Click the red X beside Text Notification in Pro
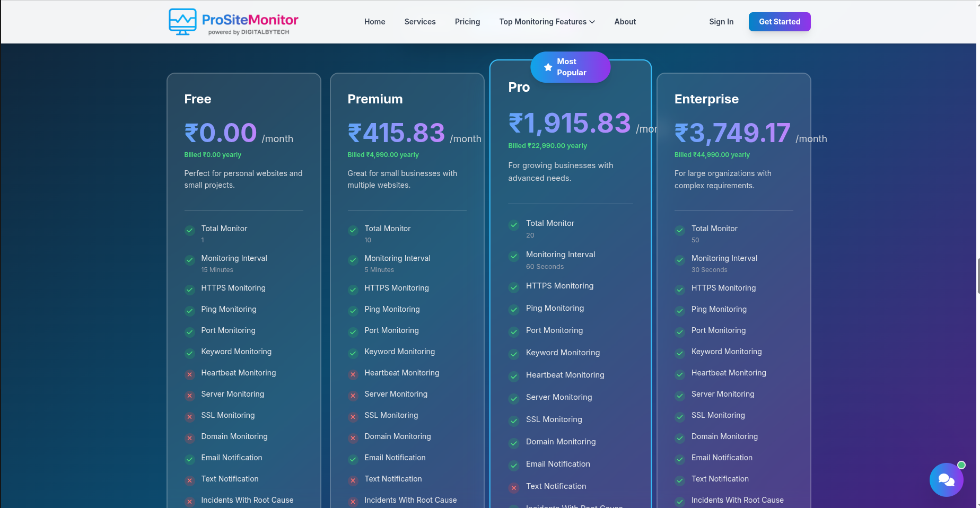This screenshot has height=508, width=980. tap(513, 488)
